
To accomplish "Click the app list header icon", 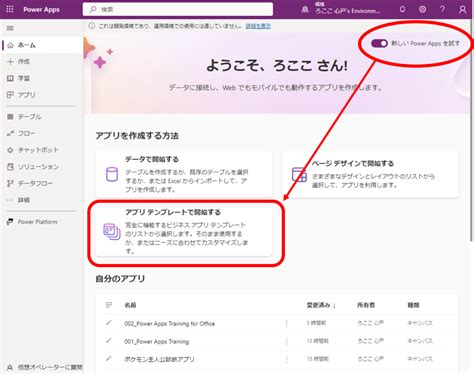I will tap(109, 305).
